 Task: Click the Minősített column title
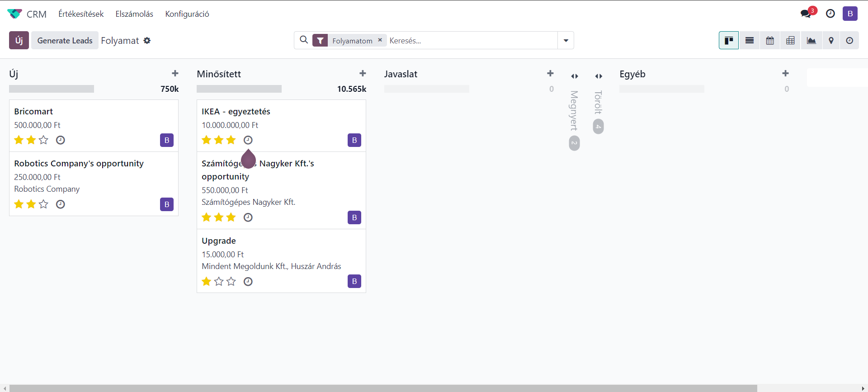coord(219,74)
